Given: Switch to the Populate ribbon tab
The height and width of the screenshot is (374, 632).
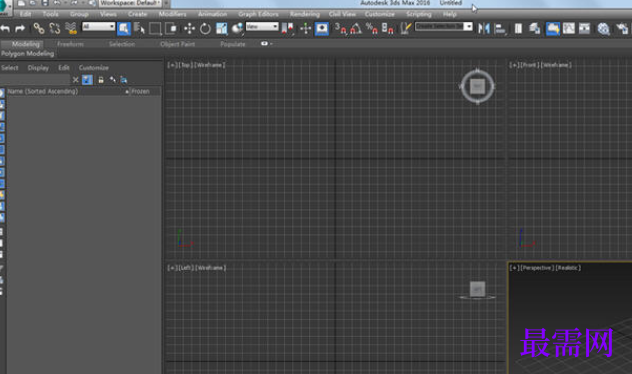Looking at the screenshot, I should tap(233, 44).
